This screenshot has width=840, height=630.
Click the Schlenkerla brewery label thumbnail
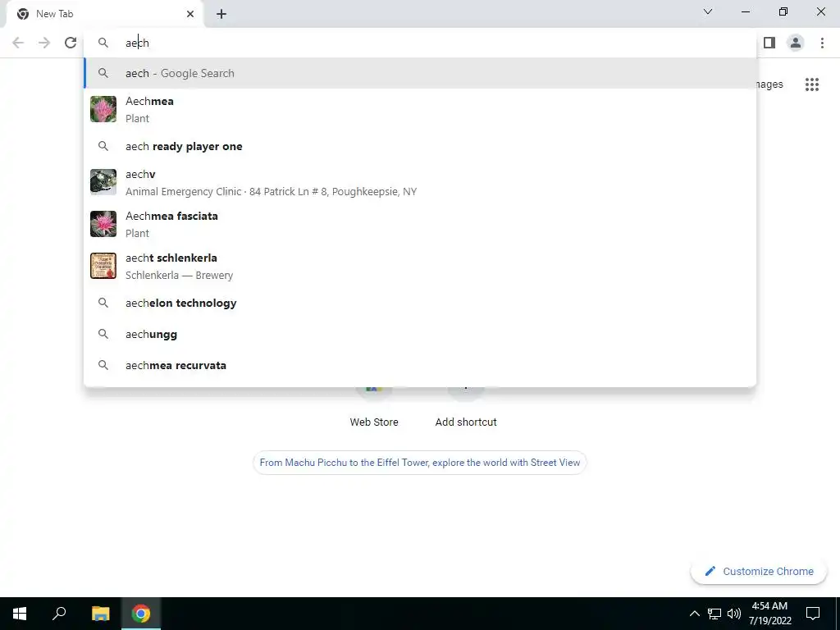coord(103,267)
